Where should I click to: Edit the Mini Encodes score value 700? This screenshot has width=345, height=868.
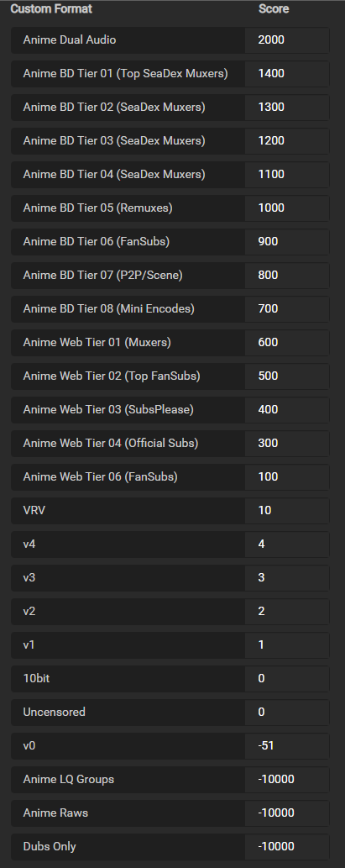pos(286,309)
